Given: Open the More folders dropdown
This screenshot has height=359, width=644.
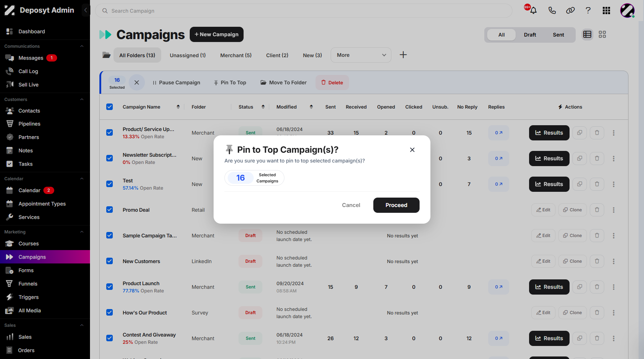Looking at the screenshot, I should coord(361,55).
